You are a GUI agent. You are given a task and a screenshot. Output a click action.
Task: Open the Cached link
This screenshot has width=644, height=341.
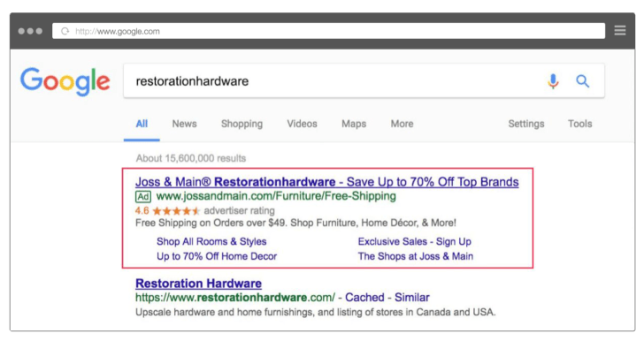point(364,297)
